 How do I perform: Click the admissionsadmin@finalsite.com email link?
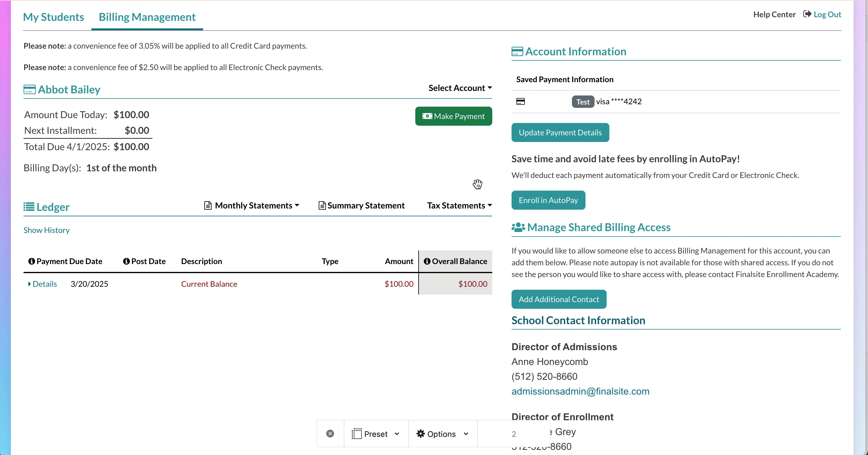580,391
